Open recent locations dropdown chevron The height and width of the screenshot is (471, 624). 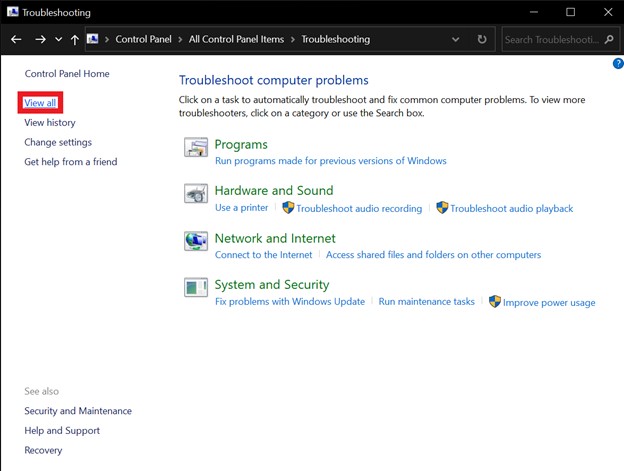pyautogui.click(x=58, y=39)
